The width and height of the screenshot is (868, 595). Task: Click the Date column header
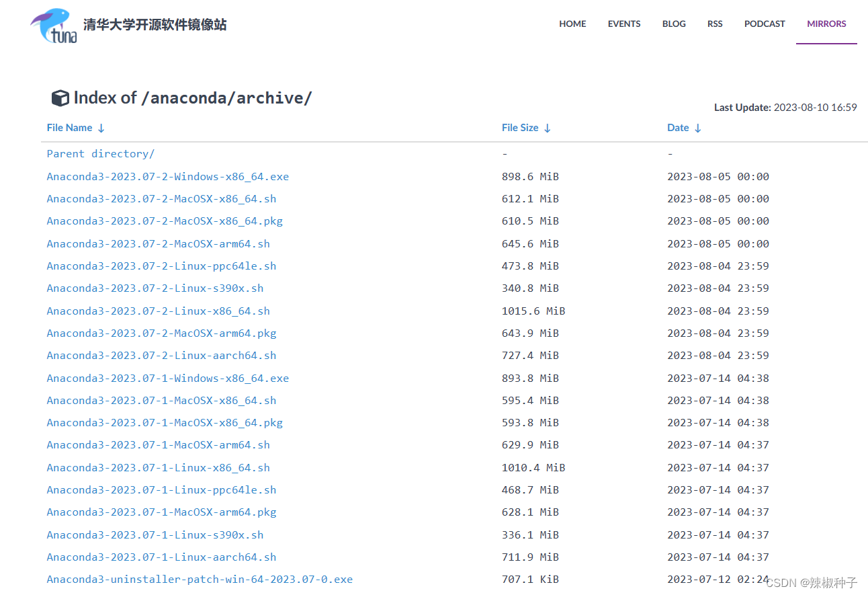tap(678, 128)
